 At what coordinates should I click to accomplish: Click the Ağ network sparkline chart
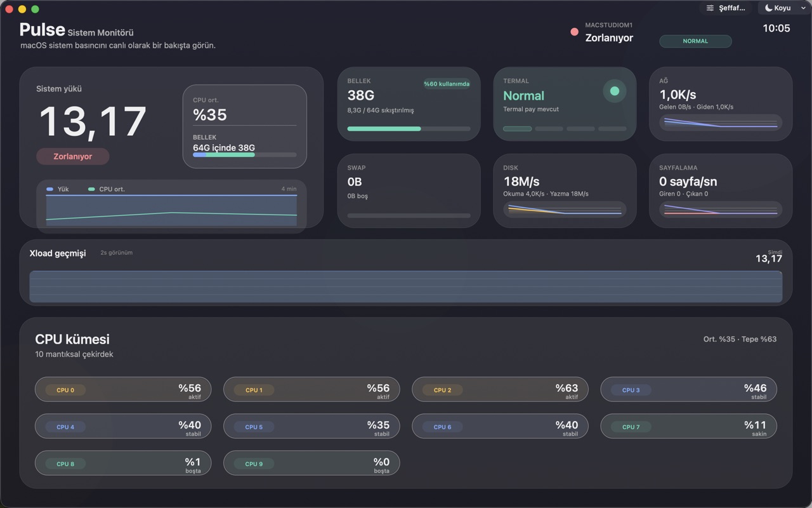coord(721,123)
